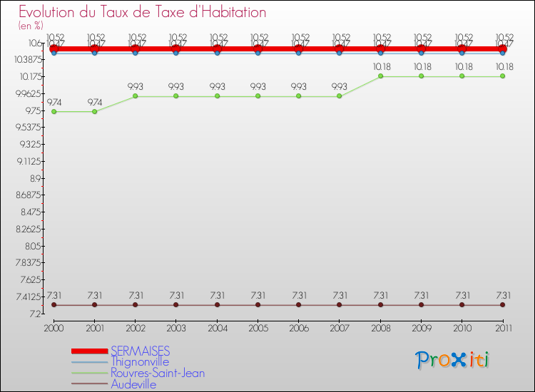Click the Audeville legend label
This screenshot has width=535, height=392.
point(133,384)
